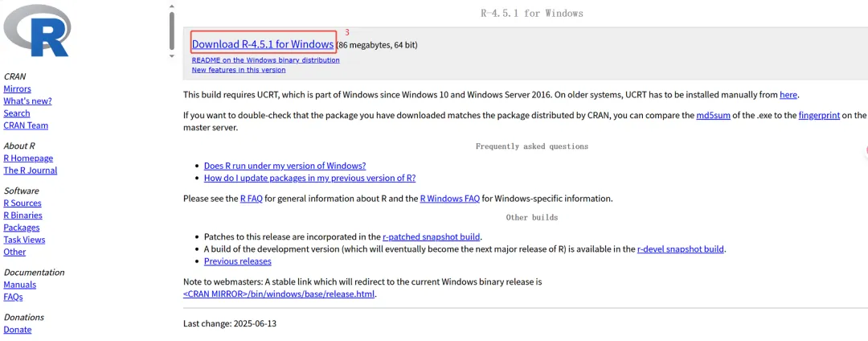Open Packages in the sidebar
The height and width of the screenshot is (341, 868).
coord(22,228)
